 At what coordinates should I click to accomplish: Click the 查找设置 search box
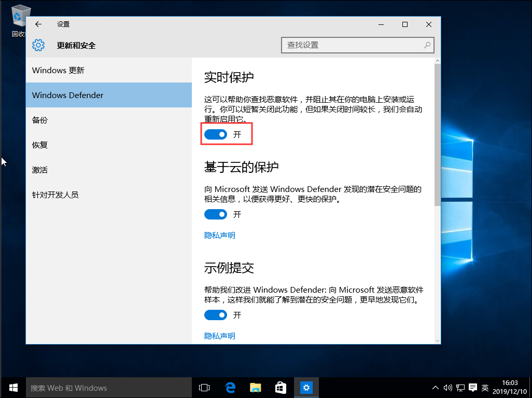357,45
